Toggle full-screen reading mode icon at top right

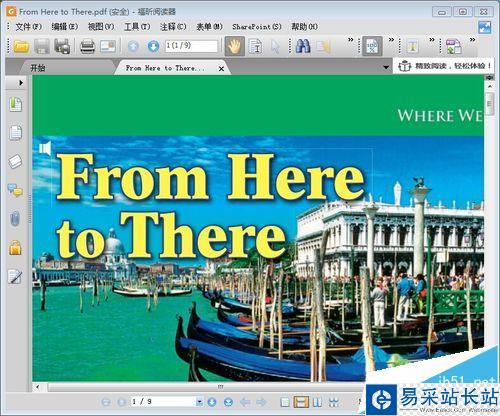pos(485,27)
